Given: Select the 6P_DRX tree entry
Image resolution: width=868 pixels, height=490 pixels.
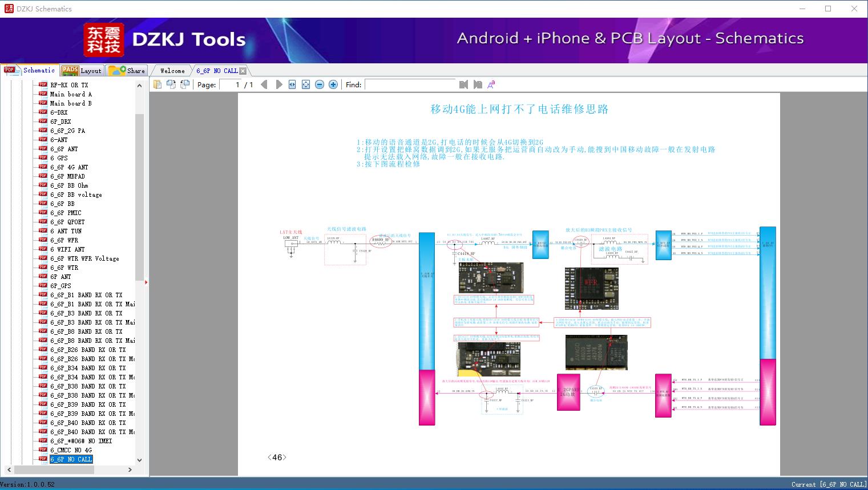Looking at the screenshot, I should pos(60,122).
